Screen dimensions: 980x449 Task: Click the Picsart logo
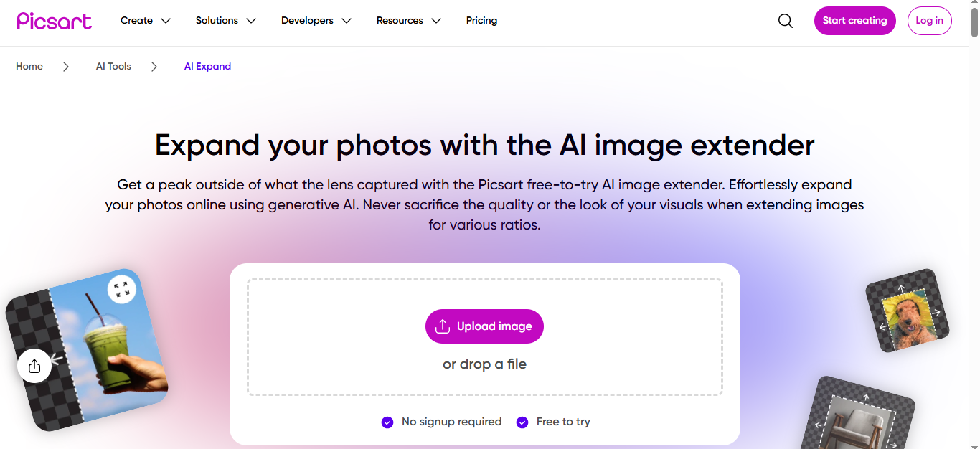pos(55,21)
